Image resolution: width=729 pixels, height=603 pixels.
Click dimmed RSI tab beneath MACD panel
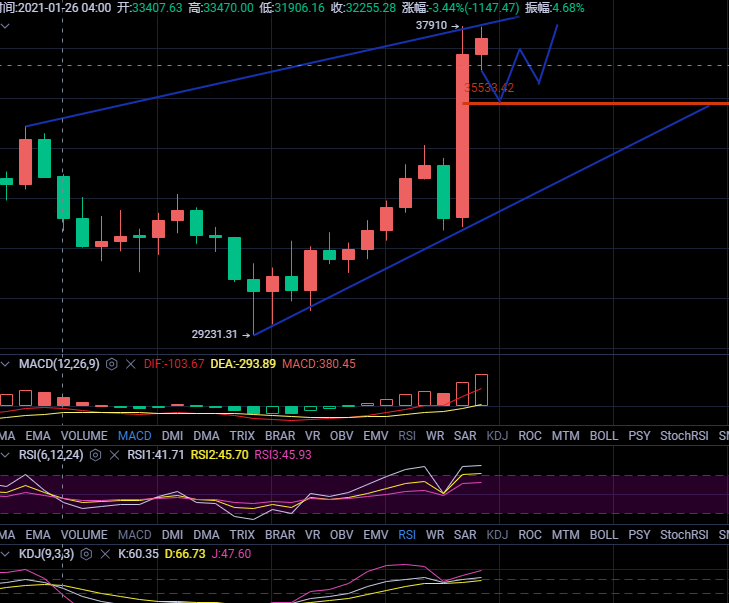[407, 436]
